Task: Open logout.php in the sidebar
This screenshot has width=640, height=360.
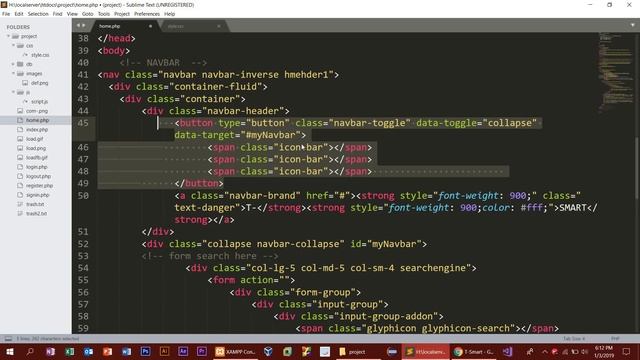Action: pyautogui.click(x=38, y=176)
